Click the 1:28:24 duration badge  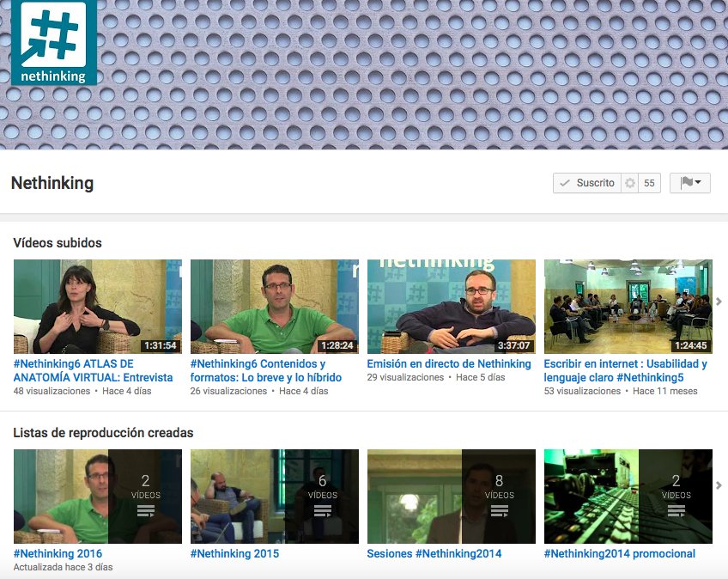(x=337, y=345)
